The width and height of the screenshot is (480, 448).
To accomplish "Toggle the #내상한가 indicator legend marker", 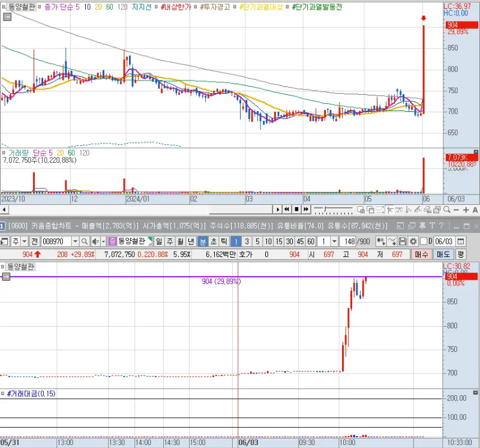I will [156, 7].
